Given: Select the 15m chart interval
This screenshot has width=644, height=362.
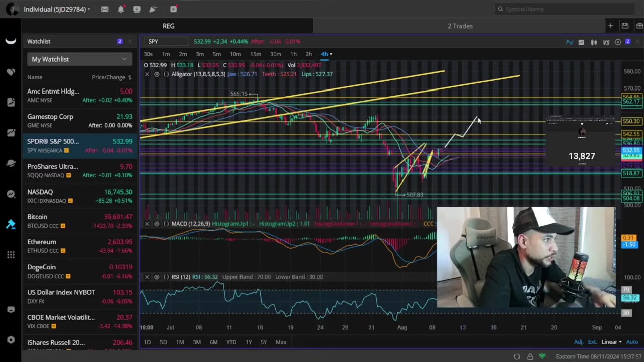Looking at the screenshot, I should pyautogui.click(x=256, y=54).
